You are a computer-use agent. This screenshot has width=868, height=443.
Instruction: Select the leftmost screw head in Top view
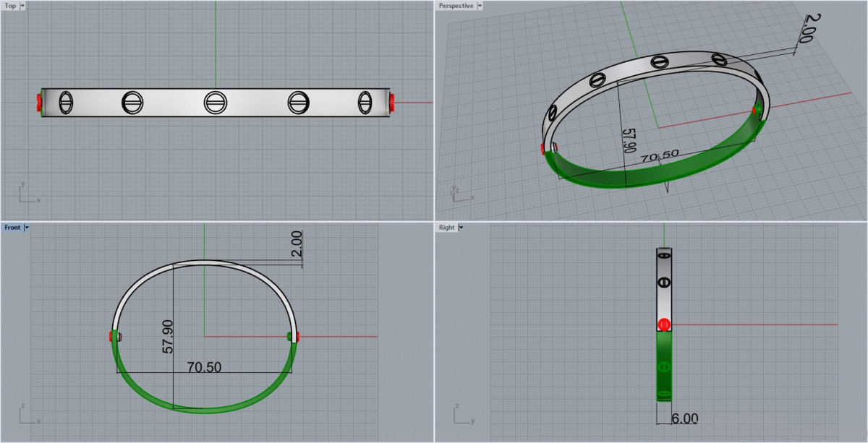65,103
